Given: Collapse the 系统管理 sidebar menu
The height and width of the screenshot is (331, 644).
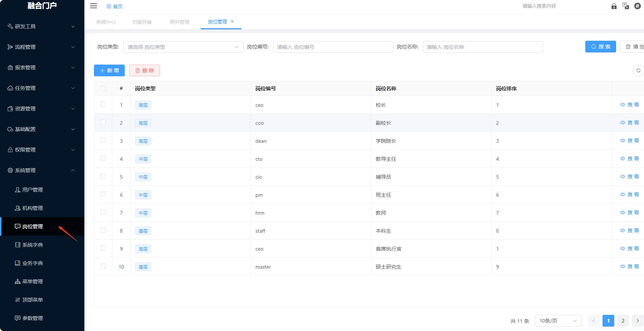Looking at the screenshot, I should pos(42,170).
